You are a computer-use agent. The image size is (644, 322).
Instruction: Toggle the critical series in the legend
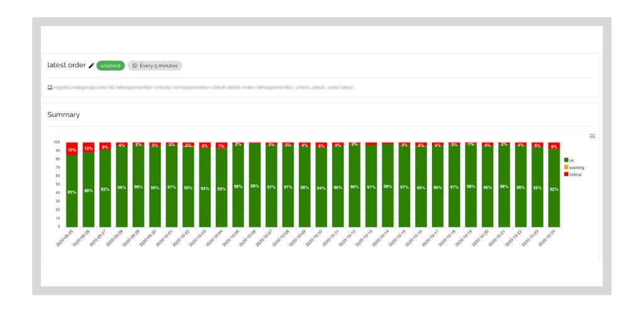tap(573, 175)
